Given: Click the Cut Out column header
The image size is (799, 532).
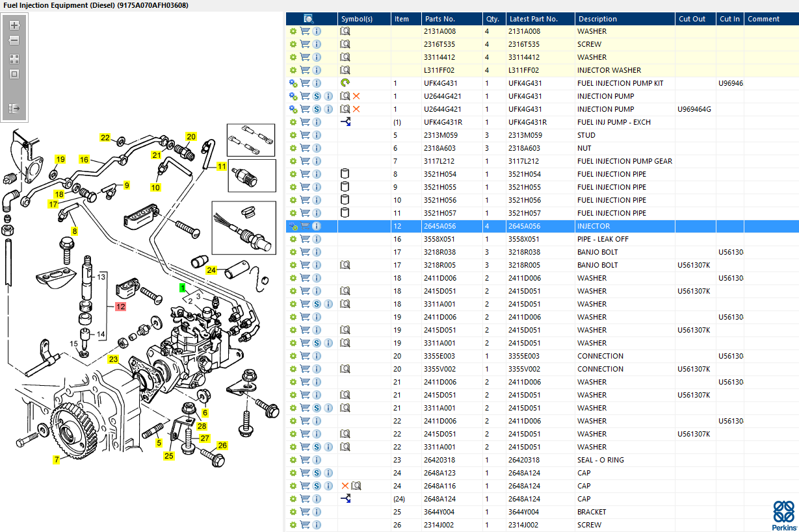Looking at the screenshot, I should pos(696,19).
